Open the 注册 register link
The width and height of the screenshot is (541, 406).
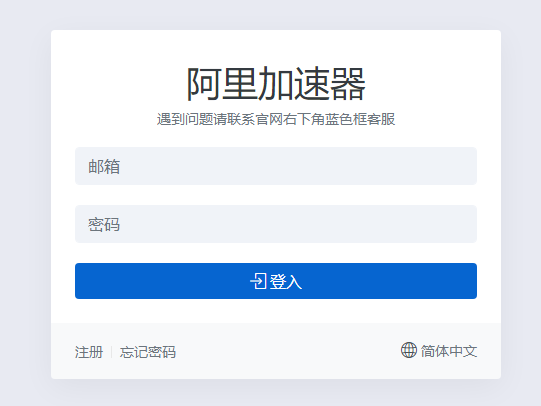pos(89,352)
